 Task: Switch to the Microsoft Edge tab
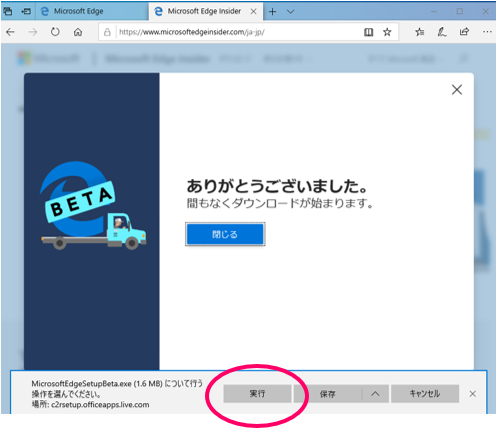coord(92,11)
